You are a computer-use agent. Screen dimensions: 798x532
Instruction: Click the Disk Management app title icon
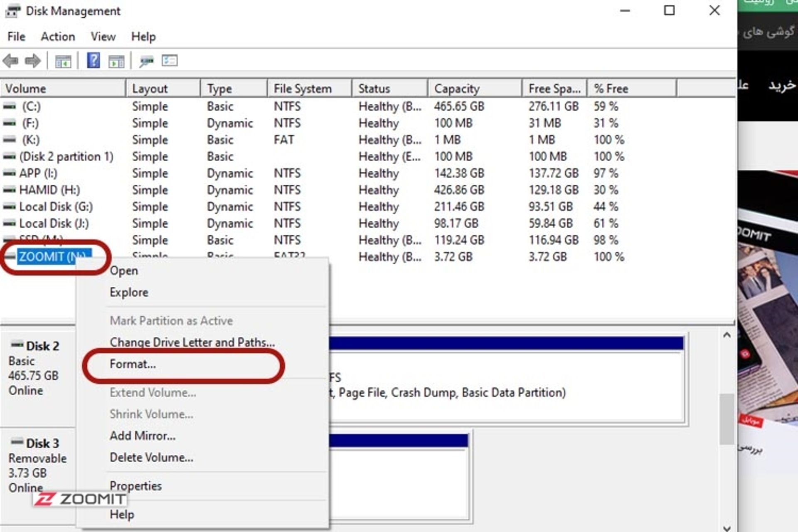click(12, 11)
